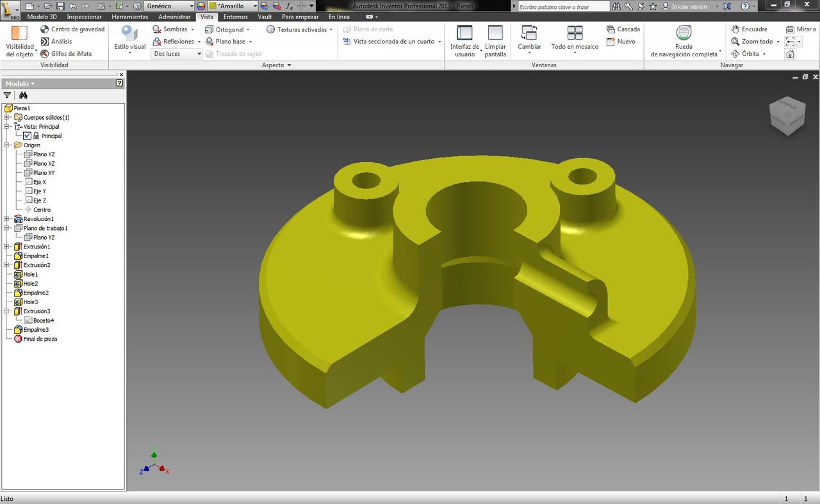Click the Mirar a tool

[801, 29]
